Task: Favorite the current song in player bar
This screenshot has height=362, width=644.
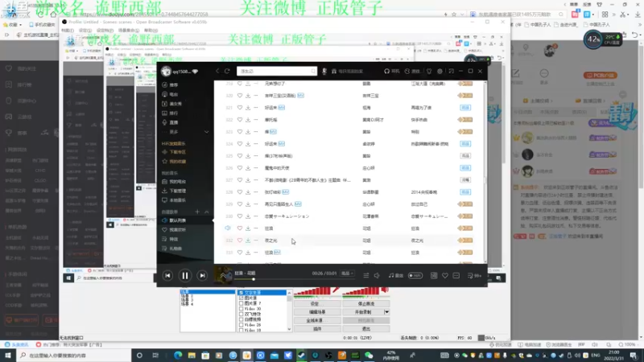Action: click(x=445, y=276)
